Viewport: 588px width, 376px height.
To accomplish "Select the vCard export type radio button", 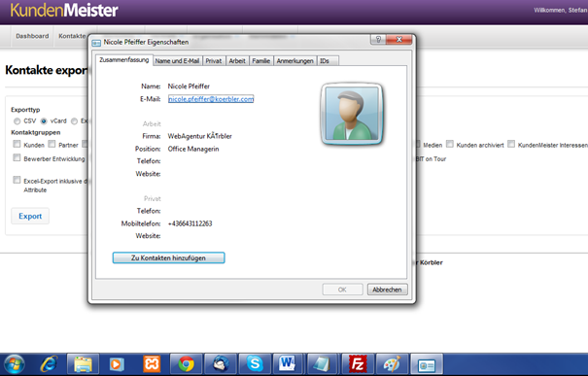I will tap(44, 121).
